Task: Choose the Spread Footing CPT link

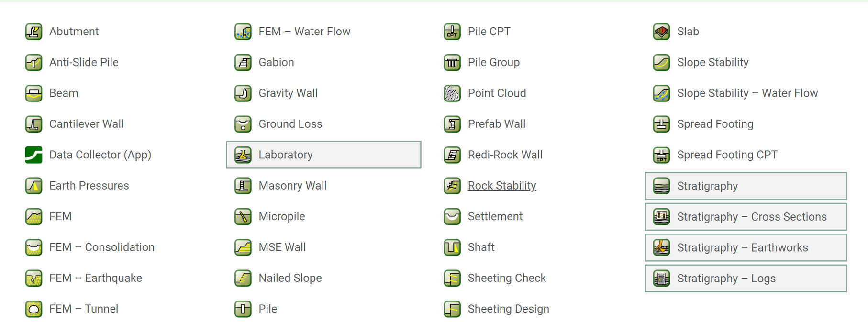Action: click(x=727, y=155)
